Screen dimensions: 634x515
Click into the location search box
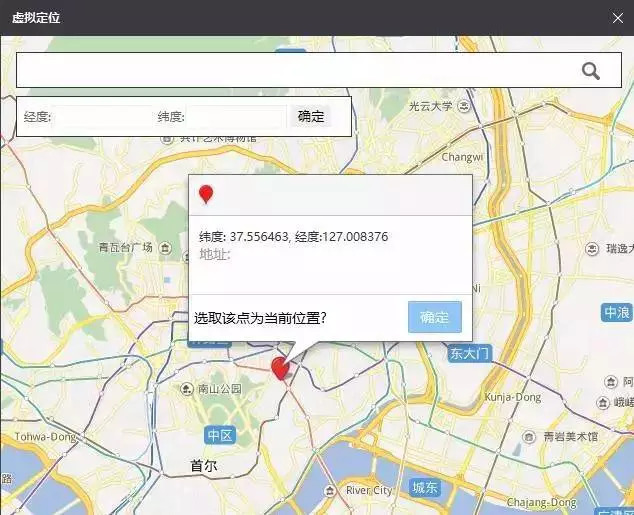pos(319,70)
